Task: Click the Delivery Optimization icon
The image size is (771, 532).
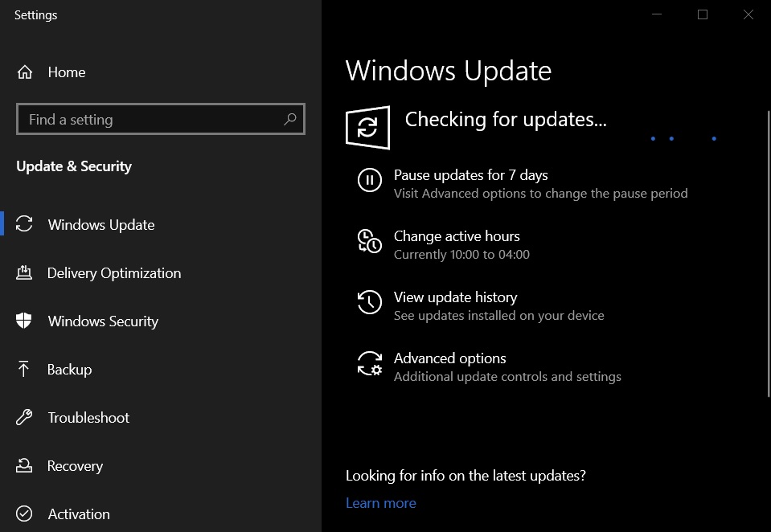Action: pyautogui.click(x=24, y=273)
